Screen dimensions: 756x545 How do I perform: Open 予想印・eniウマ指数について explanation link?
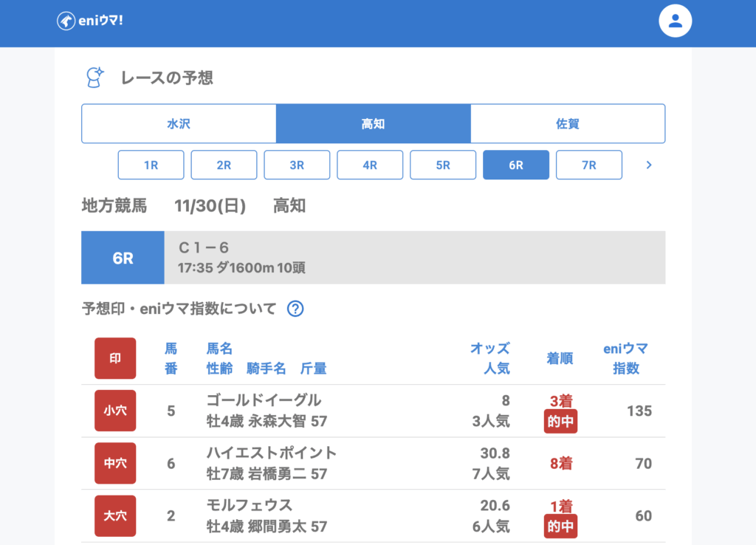click(179, 309)
